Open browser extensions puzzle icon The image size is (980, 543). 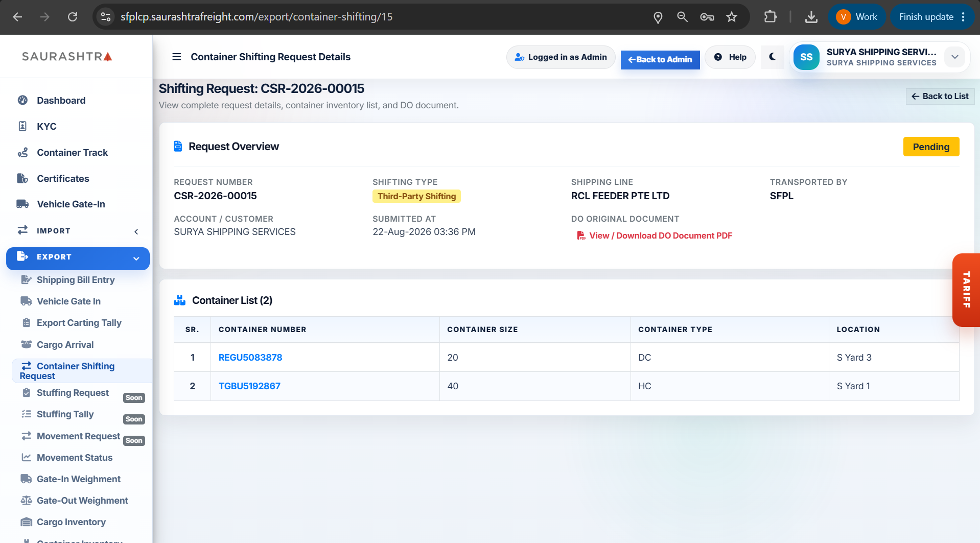(771, 17)
